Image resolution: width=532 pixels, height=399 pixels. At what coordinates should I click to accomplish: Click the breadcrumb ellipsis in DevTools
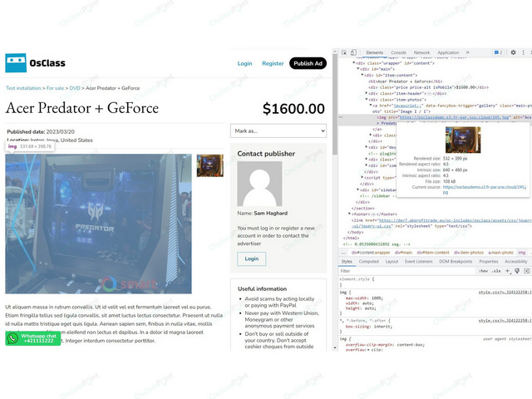(343, 253)
